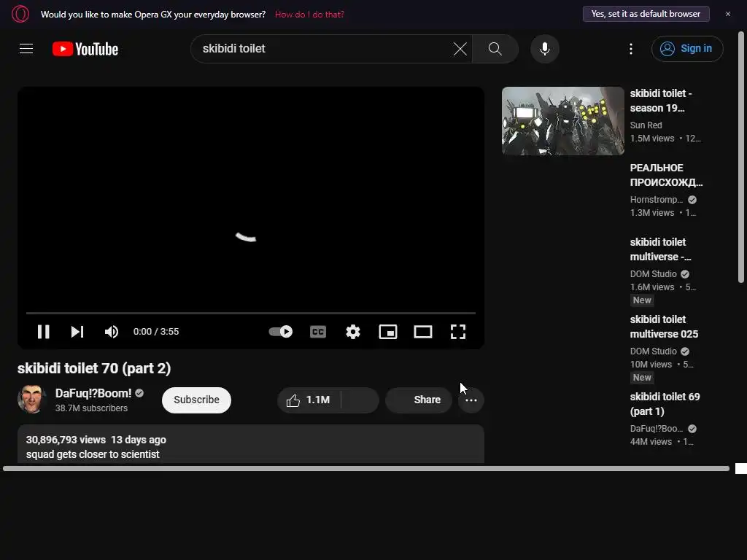Screen dimensions: 747x560
Task: Open the YouTube guide hamburger menu
Action: tap(26, 49)
